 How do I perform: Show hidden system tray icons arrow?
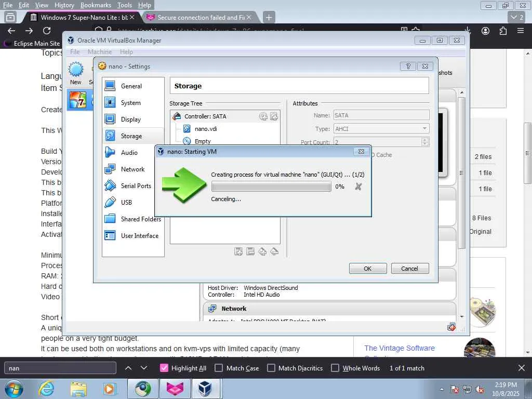click(x=442, y=390)
